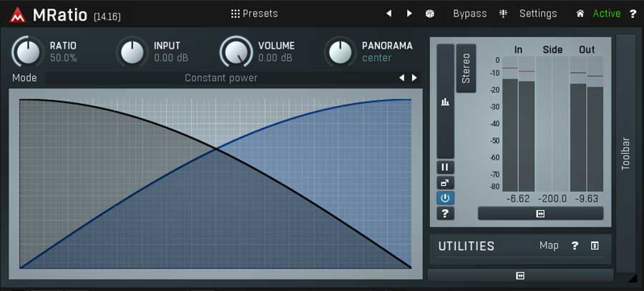Click the green Active status label
Viewport: 644px width, 291px height.
pos(607,14)
